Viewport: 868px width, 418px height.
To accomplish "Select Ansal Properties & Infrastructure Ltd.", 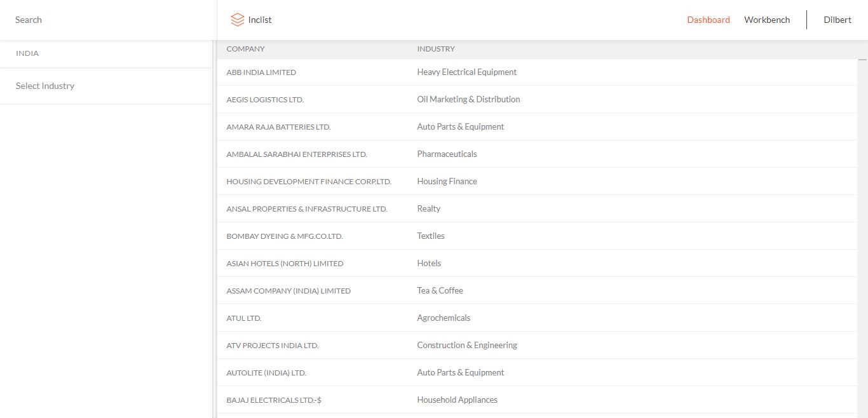I will pyautogui.click(x=306, y=209).
